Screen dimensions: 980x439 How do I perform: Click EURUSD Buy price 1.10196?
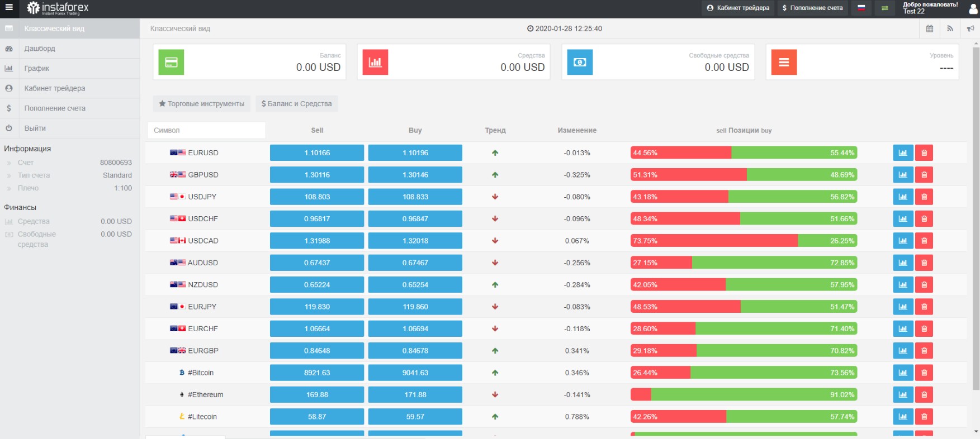tap(415, 152)
